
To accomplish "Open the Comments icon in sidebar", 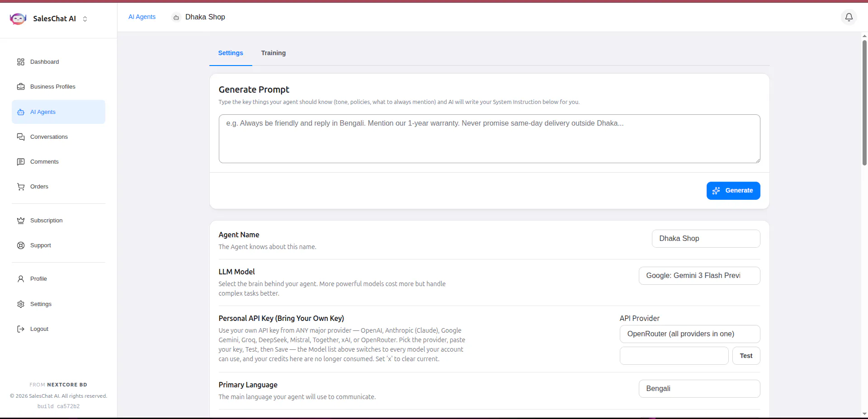I will (x=21, y=162).
